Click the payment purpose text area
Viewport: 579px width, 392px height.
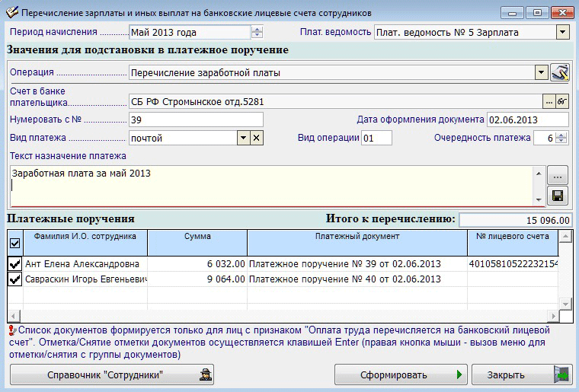click(x=271, y=186)
